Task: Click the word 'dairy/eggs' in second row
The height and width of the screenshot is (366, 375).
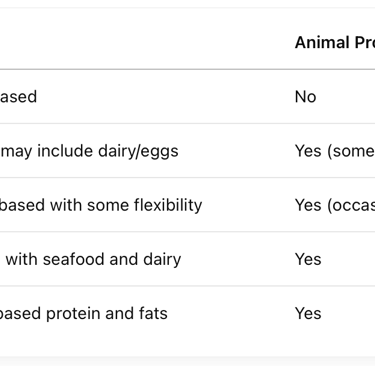Action: [138, 151]
